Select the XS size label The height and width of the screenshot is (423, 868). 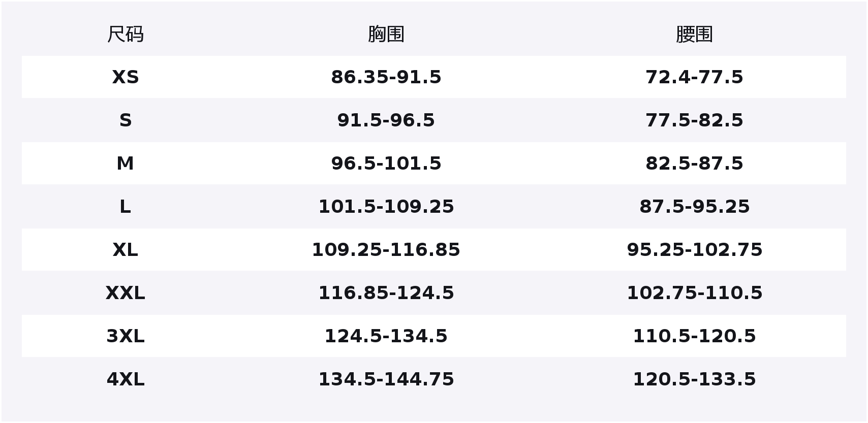pyautogui.click(x=125, y=77)
